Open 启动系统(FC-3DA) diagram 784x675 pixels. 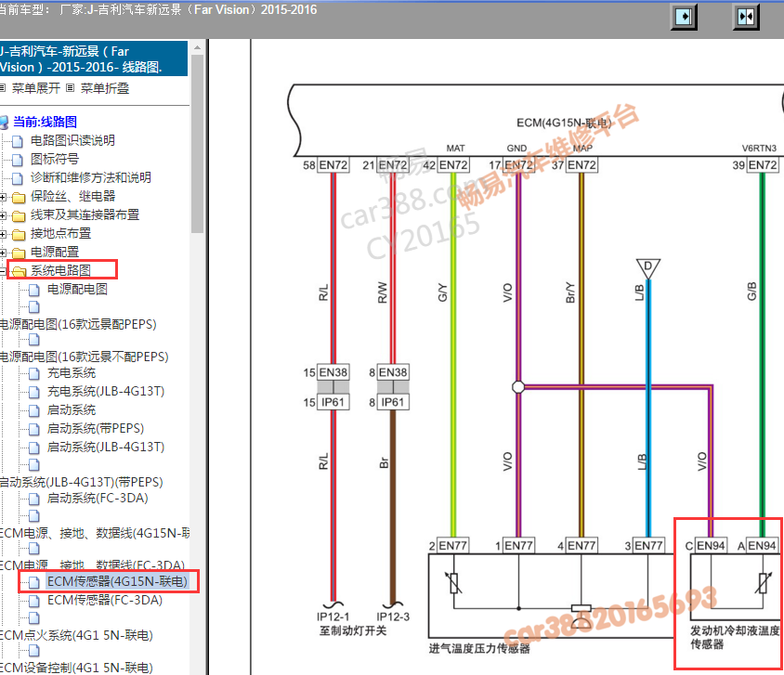coord(98,499)
